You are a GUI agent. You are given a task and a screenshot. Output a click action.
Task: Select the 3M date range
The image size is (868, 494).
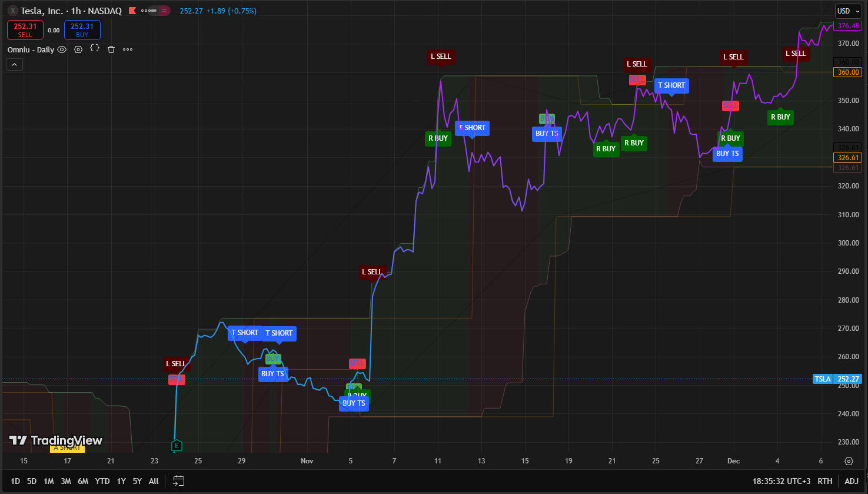tap(66, 481)
